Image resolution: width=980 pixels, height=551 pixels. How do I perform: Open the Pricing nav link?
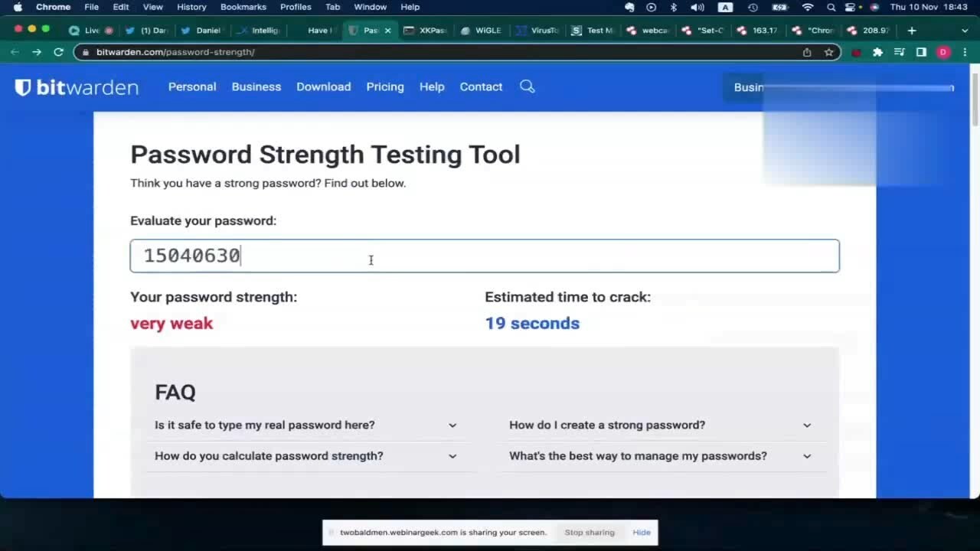[x=385, y=86]
